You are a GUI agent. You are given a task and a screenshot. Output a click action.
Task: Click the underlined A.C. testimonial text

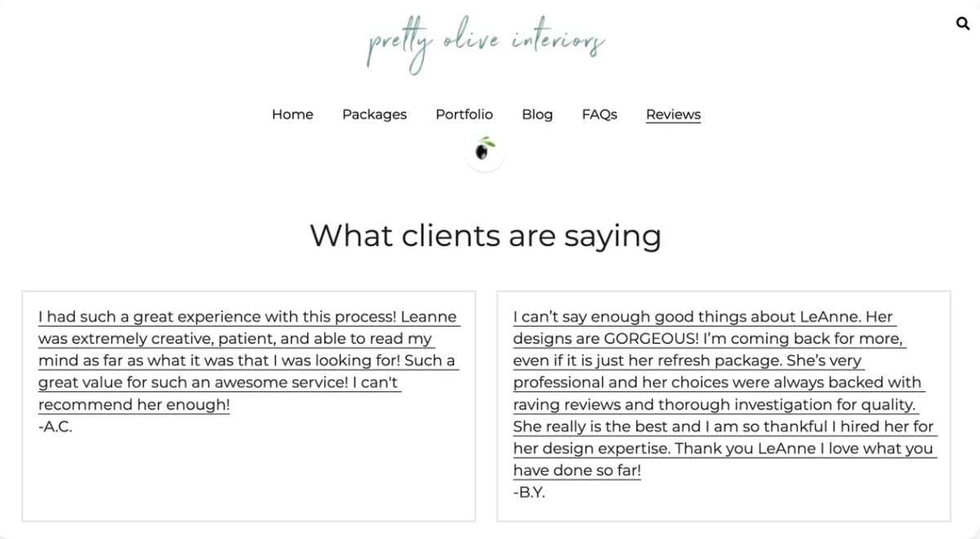pos(245,359)
